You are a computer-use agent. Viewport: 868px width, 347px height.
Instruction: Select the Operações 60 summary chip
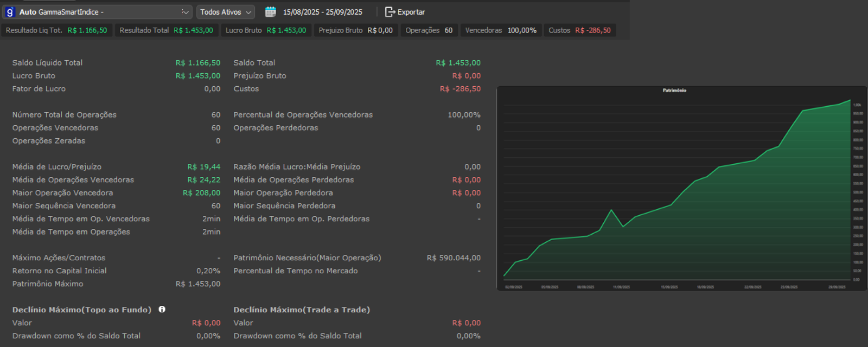429,30
